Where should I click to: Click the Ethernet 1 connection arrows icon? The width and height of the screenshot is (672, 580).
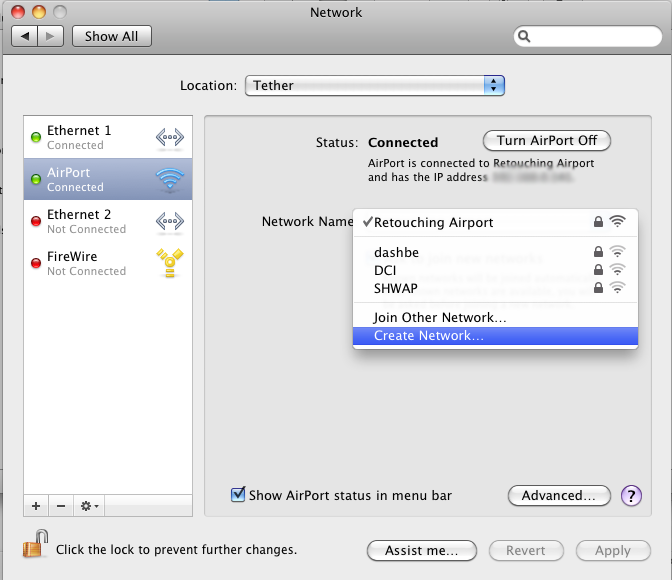(170, 137)
